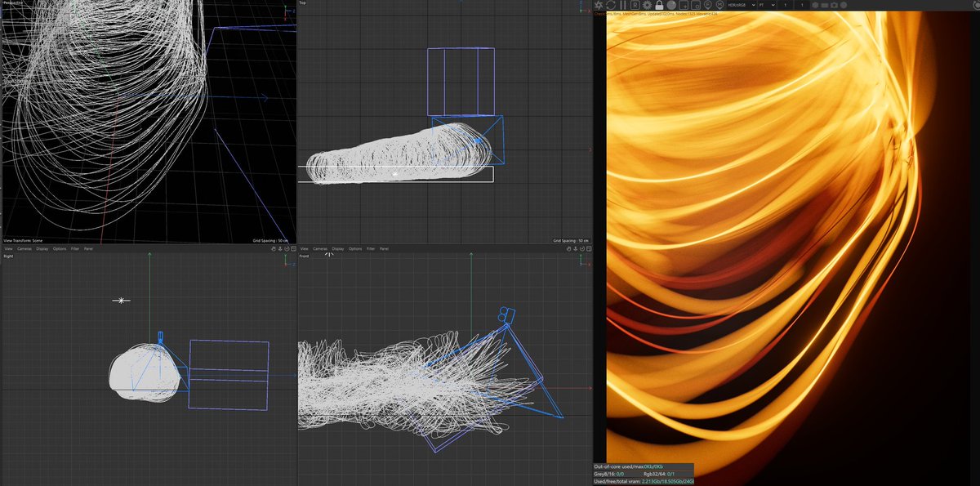Click the 'Front' viewport label
This screenshot has height=486, width=980.
tap(305, 256)
